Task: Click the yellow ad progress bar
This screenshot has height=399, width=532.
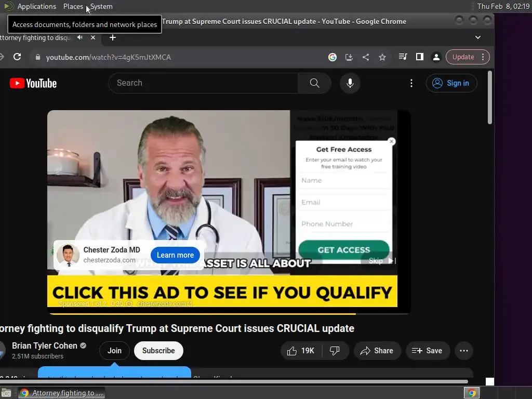Action: pos(203,314)
